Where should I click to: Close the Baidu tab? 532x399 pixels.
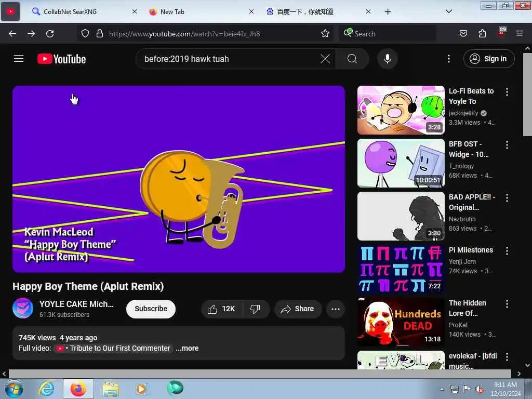coord(368,12)
